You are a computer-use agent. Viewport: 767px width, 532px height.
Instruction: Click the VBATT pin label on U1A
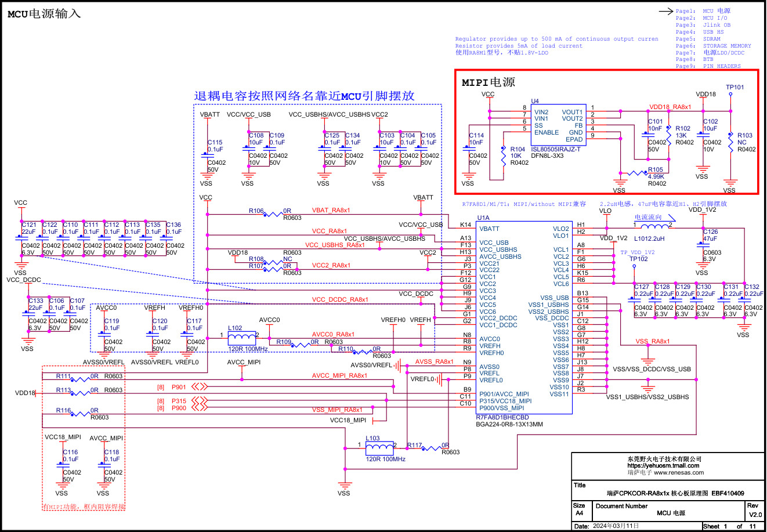[x=489, y=229]
